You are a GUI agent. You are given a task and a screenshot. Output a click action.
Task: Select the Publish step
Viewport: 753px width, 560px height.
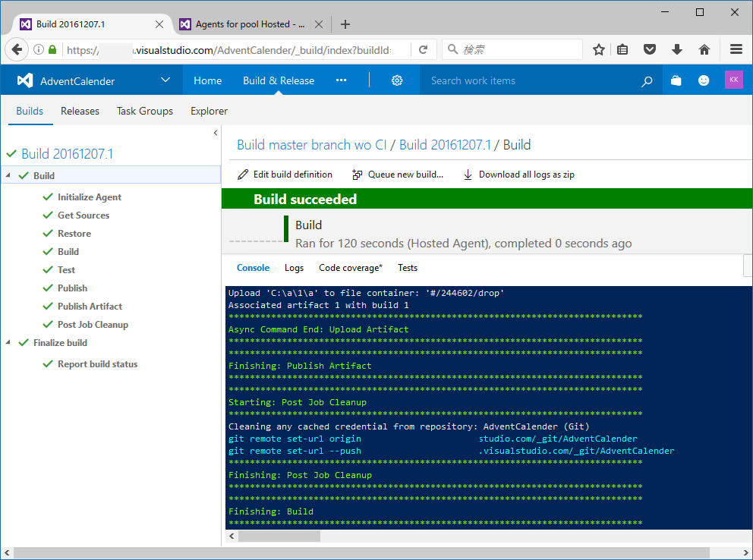(x=73, y=288)
